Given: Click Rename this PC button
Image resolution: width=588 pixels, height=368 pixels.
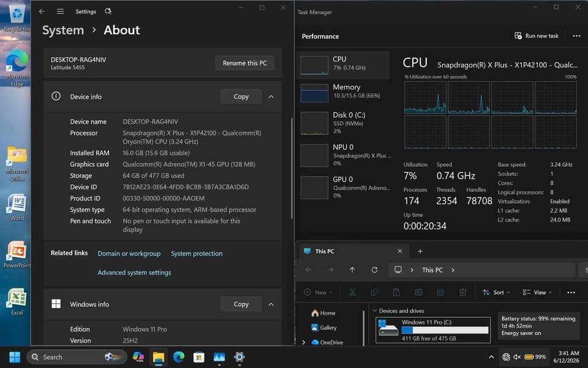Looking at the screenshot, I should [245, 63].
